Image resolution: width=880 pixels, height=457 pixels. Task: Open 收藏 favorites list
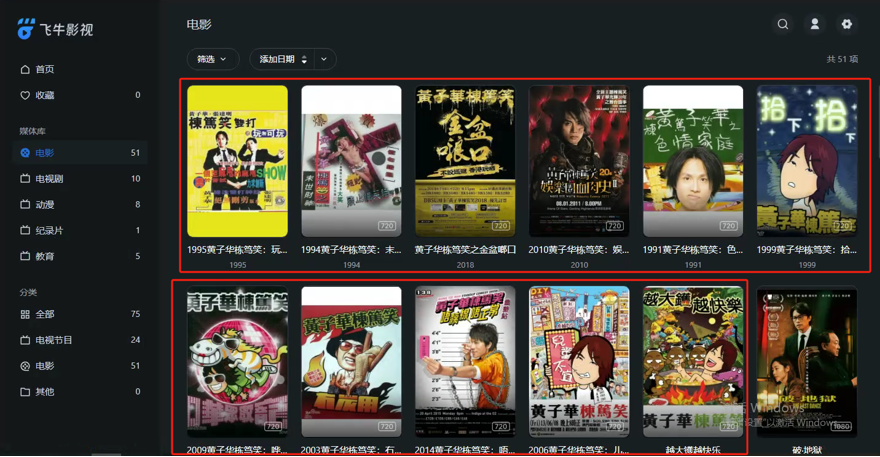(80, 95)
